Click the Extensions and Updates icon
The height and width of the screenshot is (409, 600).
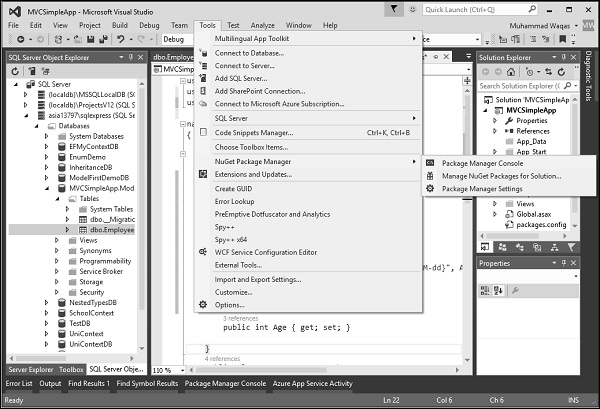[203, 174]
